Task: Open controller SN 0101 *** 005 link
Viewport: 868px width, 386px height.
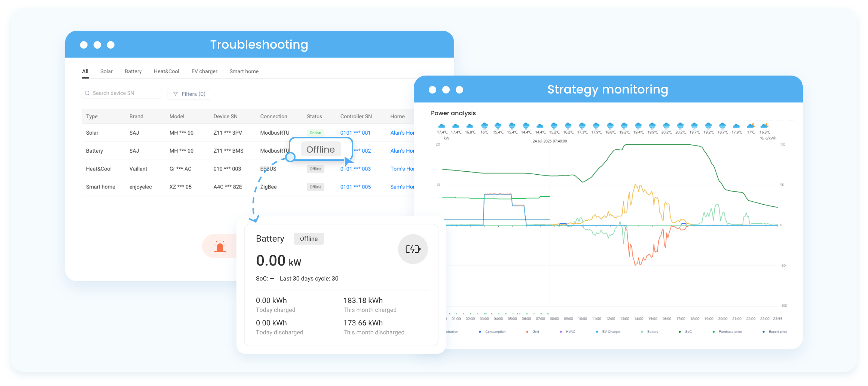Action: point(355,187)
